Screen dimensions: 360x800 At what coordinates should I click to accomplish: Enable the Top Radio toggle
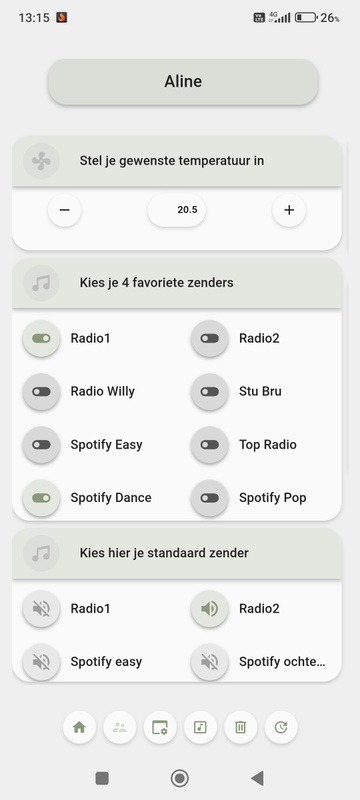point(210,444)
